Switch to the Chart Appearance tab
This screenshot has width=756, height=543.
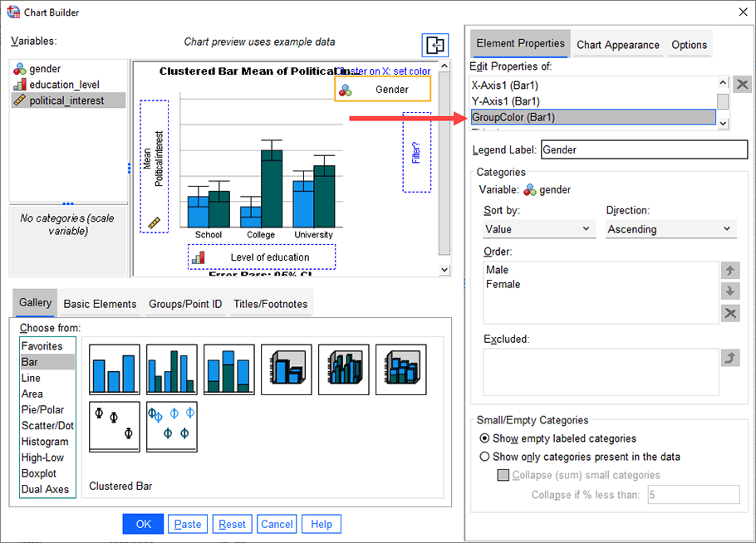coord(618,45)
